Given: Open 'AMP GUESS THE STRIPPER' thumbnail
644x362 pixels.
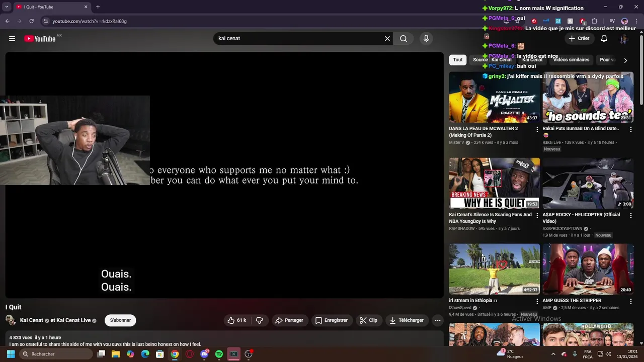Looking at the screenshot, I should pyautogui.click(x=588, y=269).
